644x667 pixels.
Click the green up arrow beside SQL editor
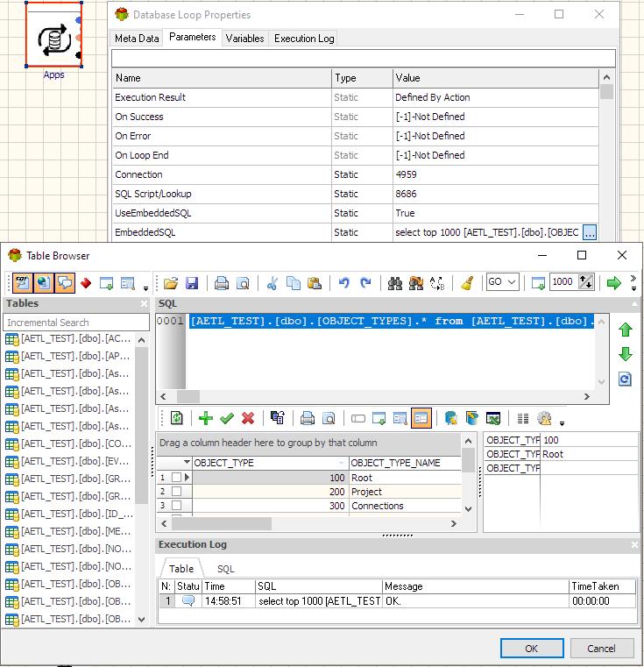(x=626, y=330)
